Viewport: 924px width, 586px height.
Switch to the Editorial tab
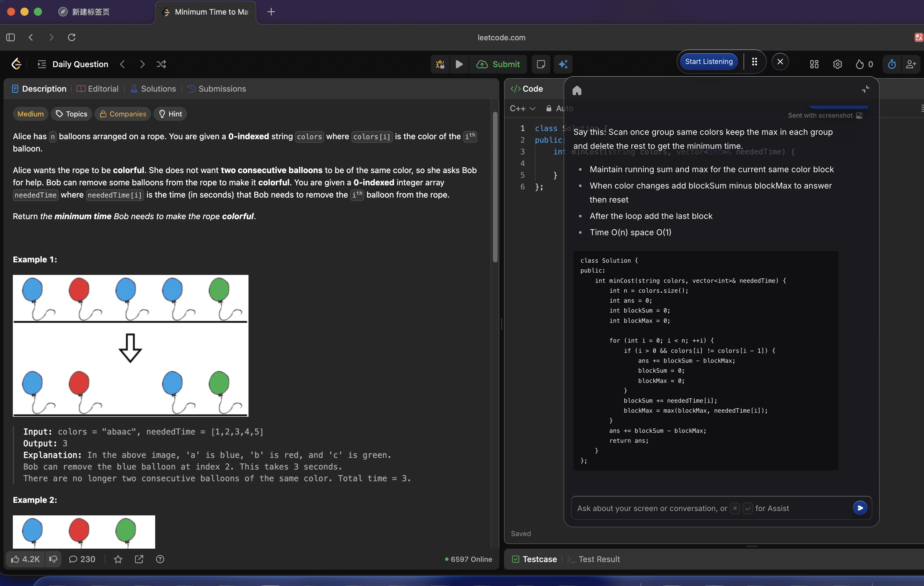click(97, 89)
